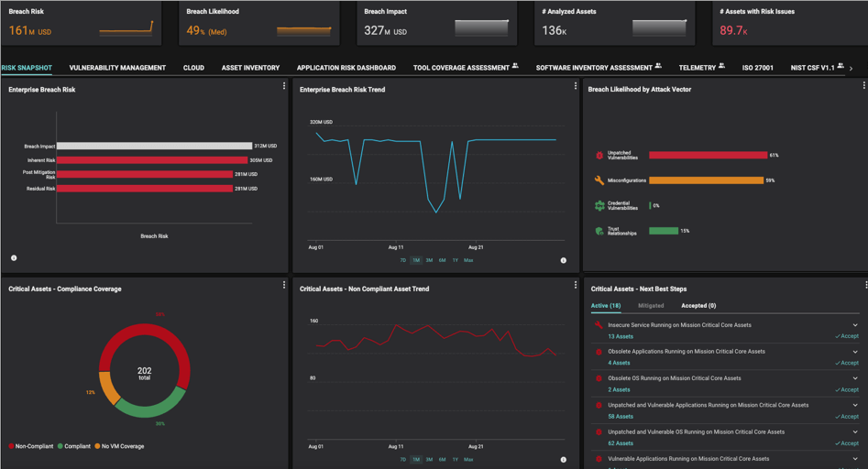Open the Breach Risk 161M USD card

[x=81, y=23]
